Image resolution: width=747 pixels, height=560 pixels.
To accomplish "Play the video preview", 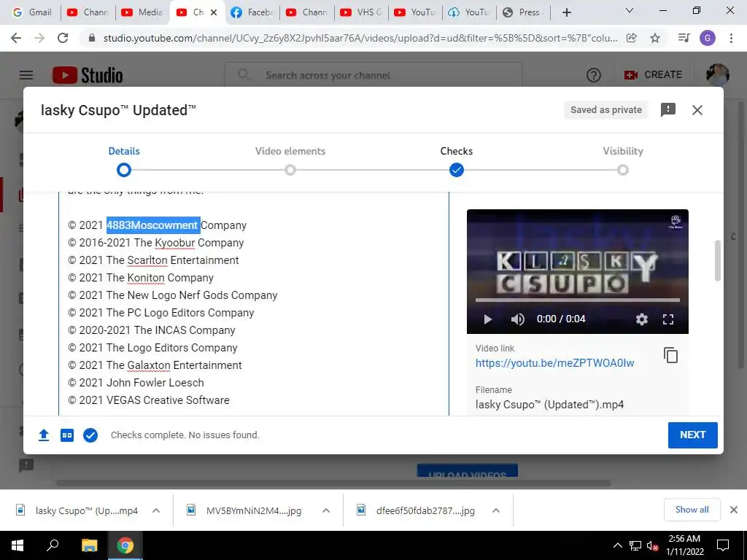I will coord(487,319).
